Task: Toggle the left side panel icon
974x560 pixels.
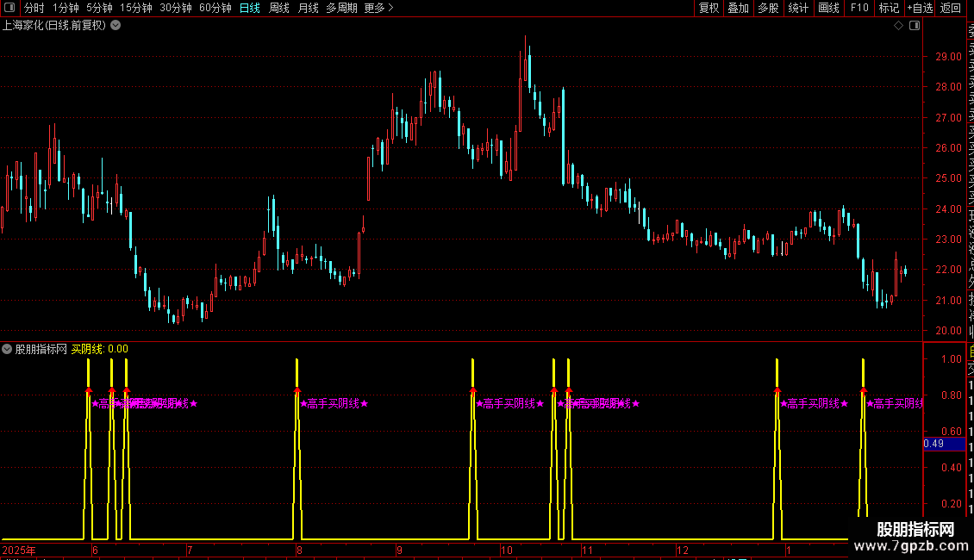Action: pyautogui.click(x=9, y=8)
